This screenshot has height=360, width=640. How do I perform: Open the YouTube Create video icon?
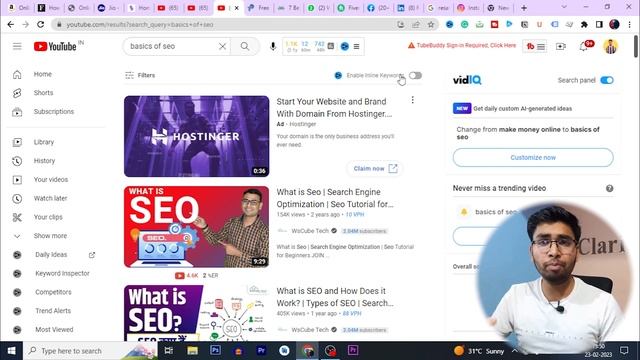[561, 47]
